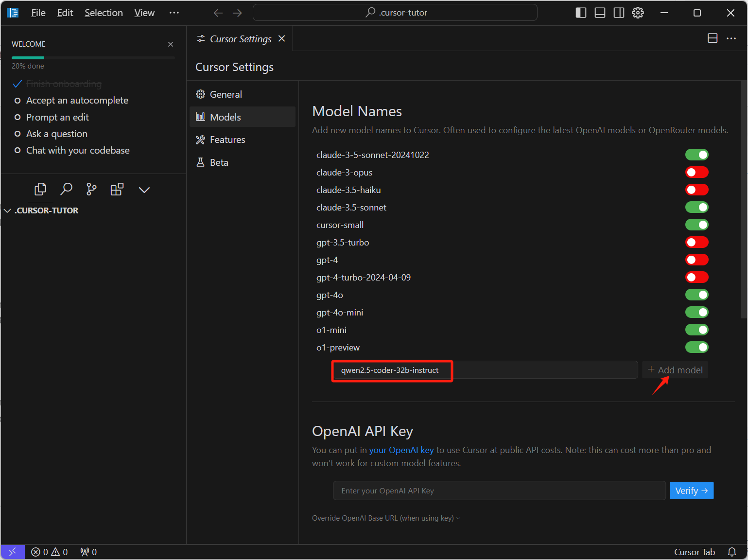The image size is (748, 560).
Task: Open the Search magnifier icon
Action: 66,189
